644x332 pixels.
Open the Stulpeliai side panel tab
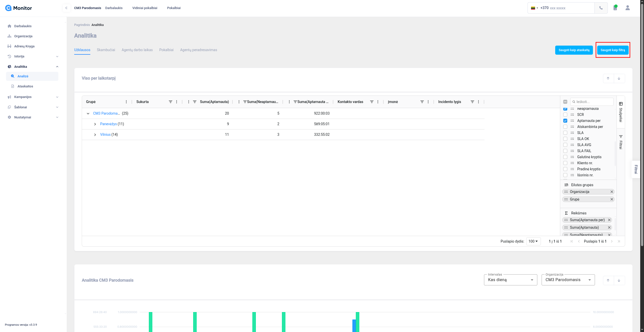click(621, 112)
